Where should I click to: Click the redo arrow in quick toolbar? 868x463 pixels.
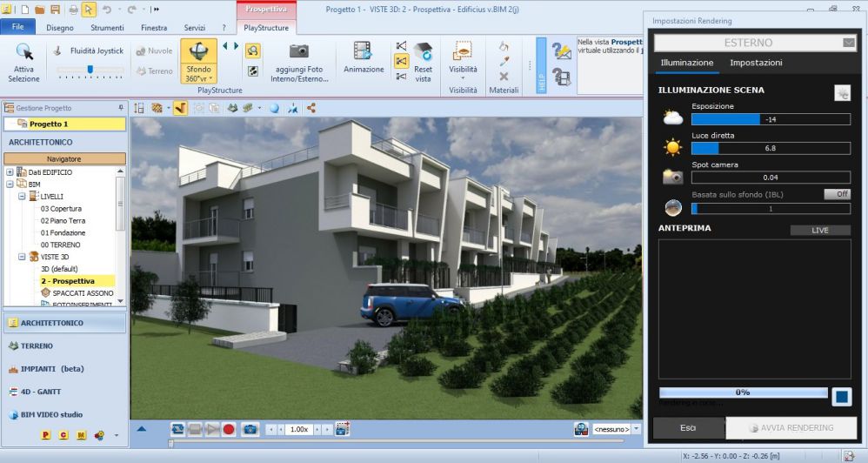[x=131, y=10]
